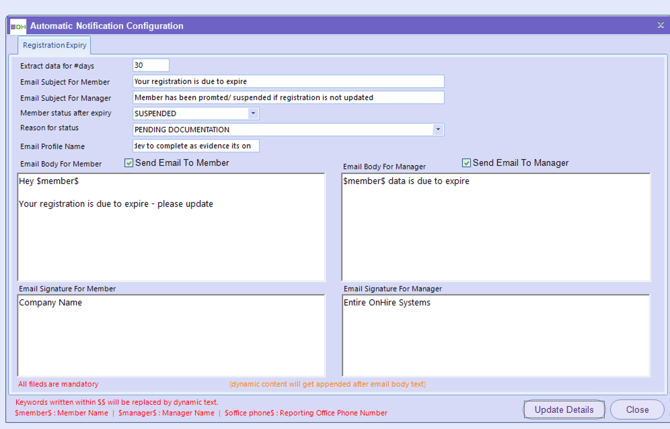Screen dimensions: 670x429
Task: Click the OnHire app icon in title bar
Action: pyautogui.click(x=17, y=25)
